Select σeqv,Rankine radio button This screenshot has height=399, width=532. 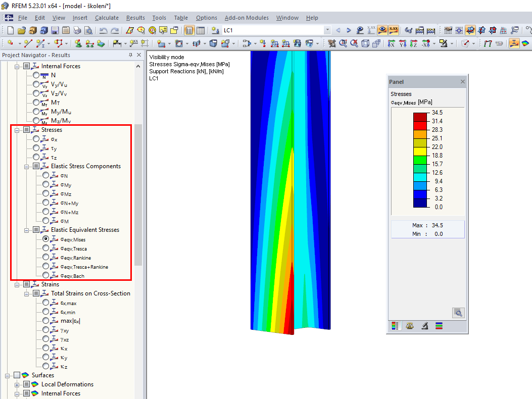tap(46, 257)
